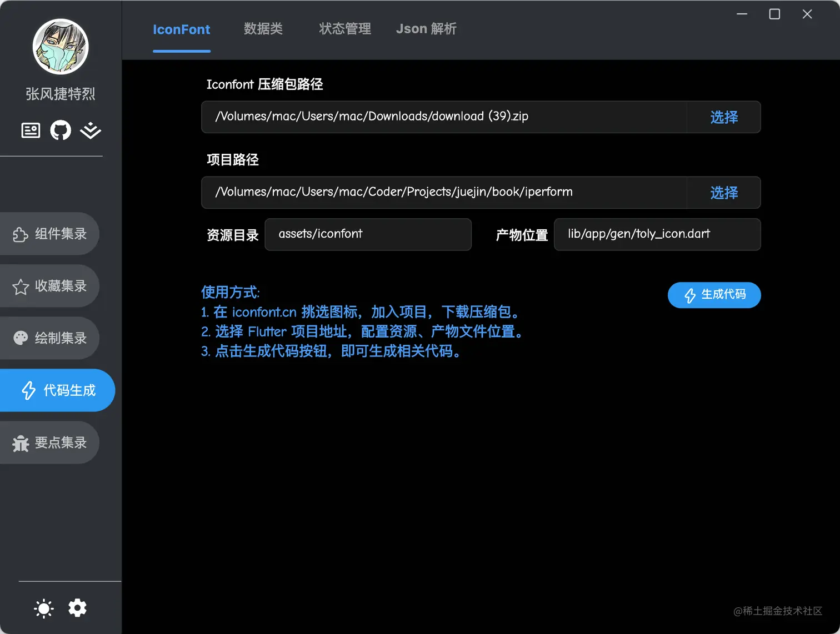
Task: Click the assets/iconfont resource directory field
Action: (x=368, y=234)
